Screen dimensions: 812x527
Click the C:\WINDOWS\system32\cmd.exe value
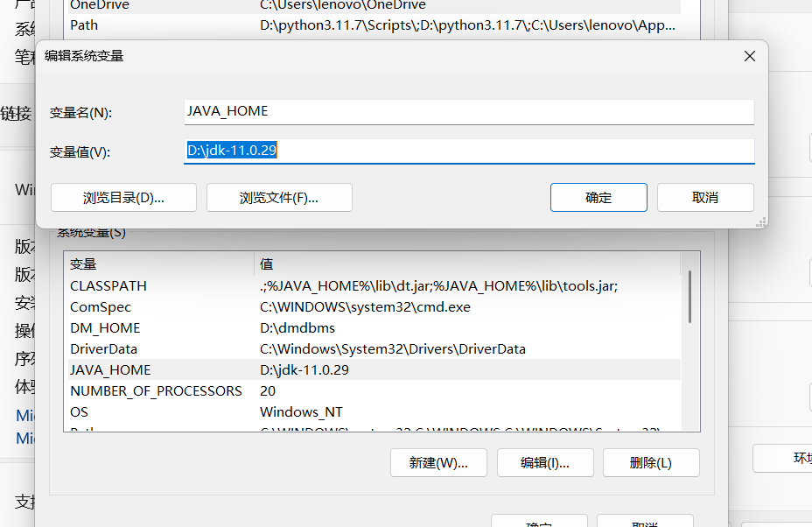(x=365, y=306)
